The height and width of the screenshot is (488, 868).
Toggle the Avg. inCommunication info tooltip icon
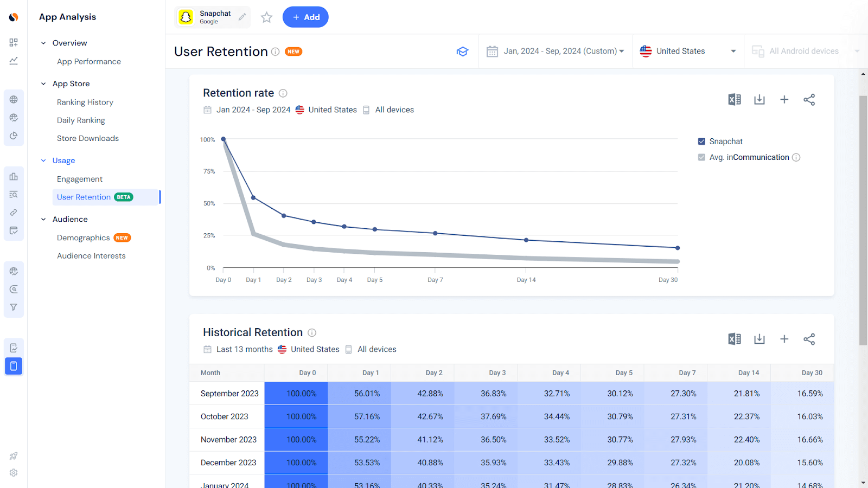click(x=796, y=157)
